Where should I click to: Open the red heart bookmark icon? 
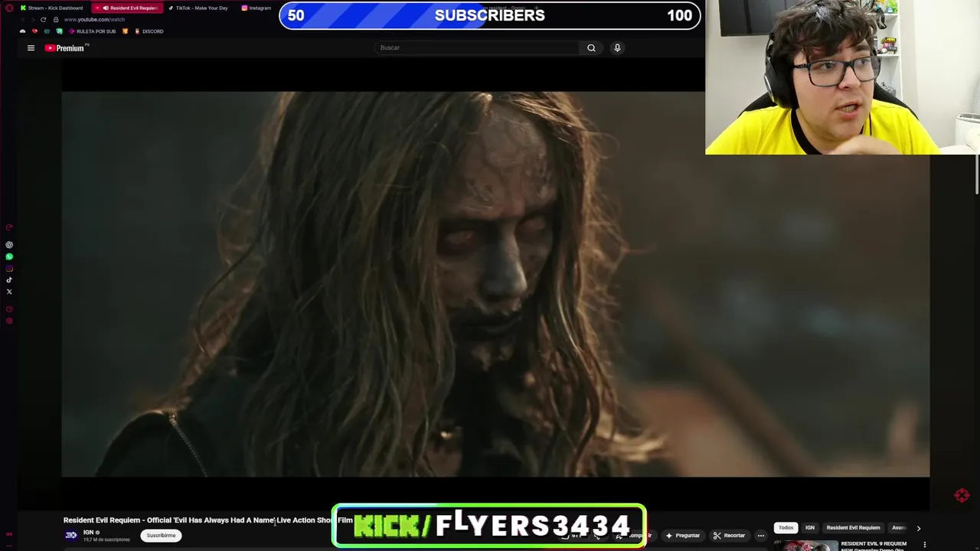point(34,31)
